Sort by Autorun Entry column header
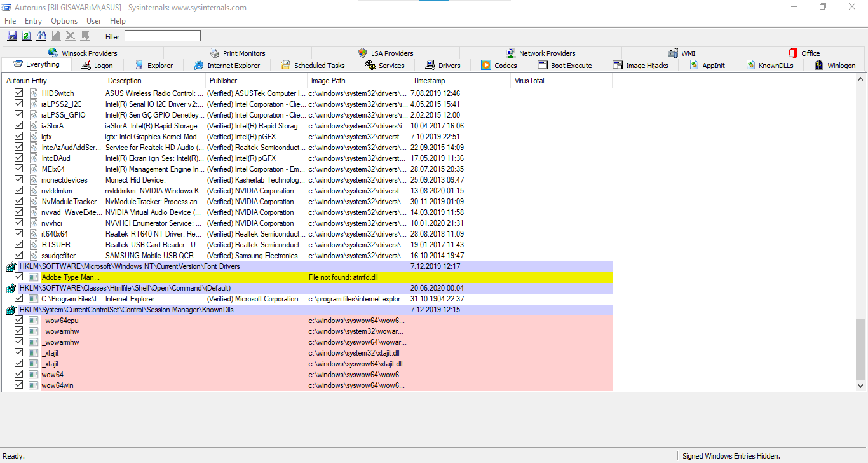 tap(53, 81)
